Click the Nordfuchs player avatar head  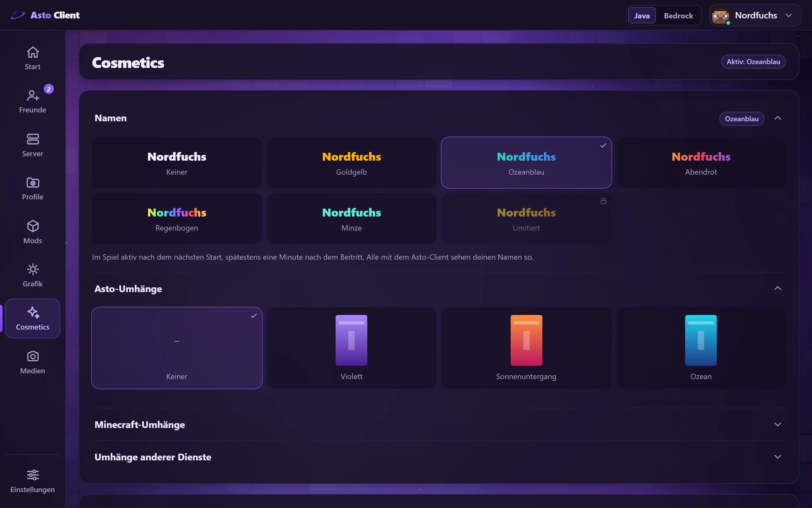[720, 16]
